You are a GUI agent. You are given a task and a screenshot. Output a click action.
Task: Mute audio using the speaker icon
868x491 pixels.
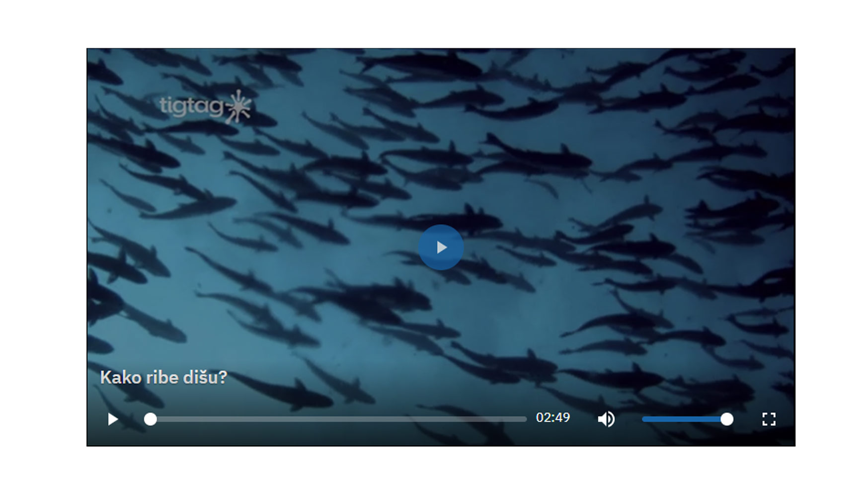(606, 419)
